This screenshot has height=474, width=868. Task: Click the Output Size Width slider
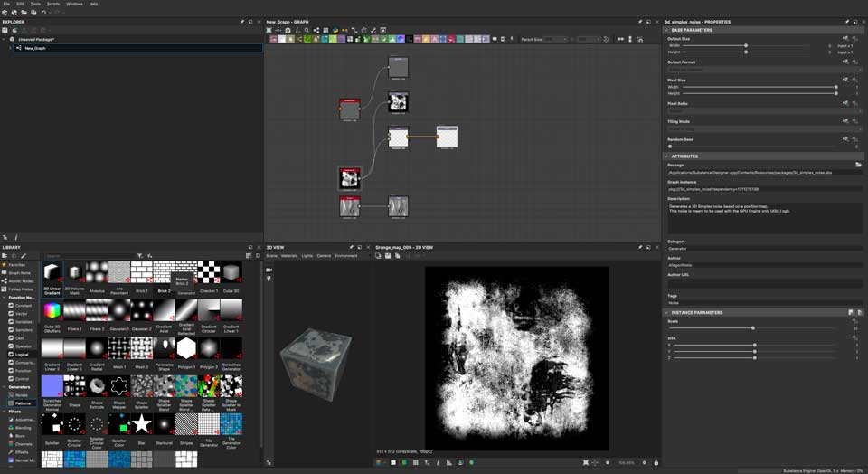(x=746, y=45)
